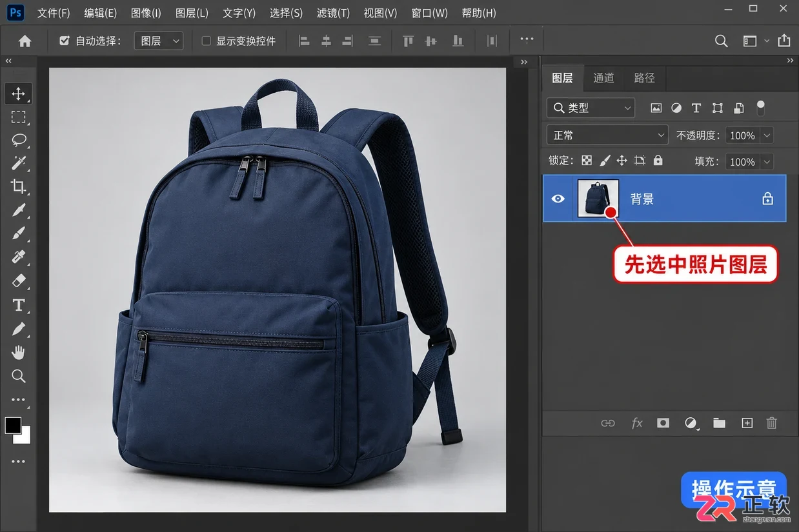Toggle shape layer filter icon

tap(717, 108)
